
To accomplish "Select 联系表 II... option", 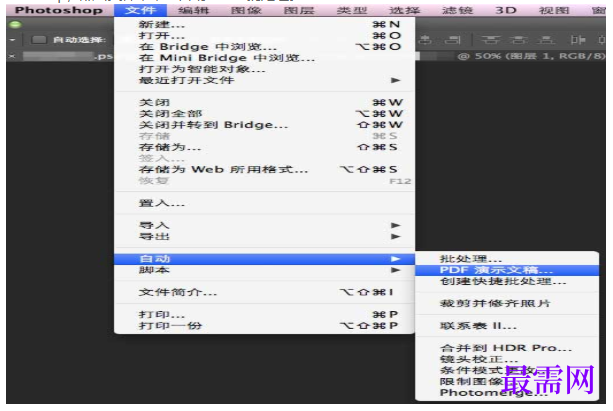I will tap(507, 326).
